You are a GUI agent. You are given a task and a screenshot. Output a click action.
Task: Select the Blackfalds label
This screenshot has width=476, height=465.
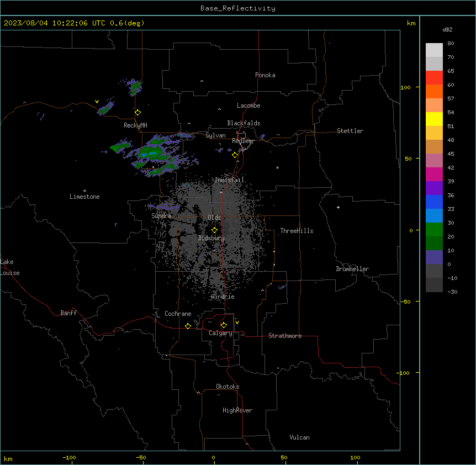click(x=244, y=123)
